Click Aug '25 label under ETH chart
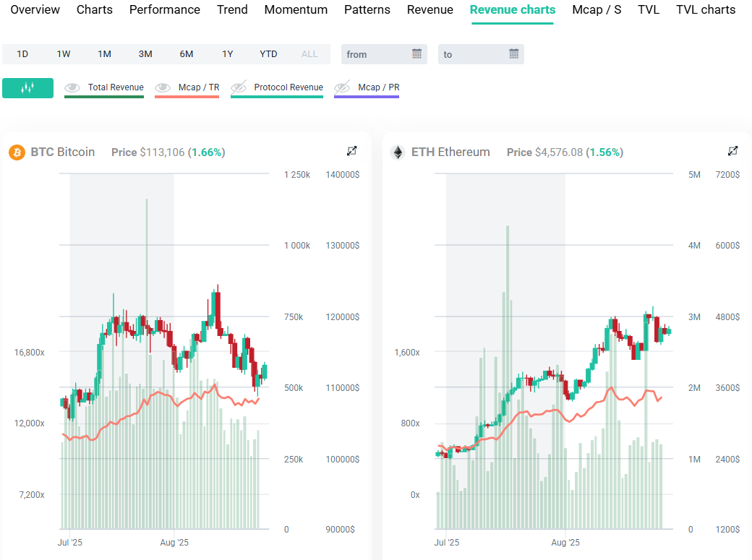The height and width of the screenshot is (560, 752). [x=565, y=542]
